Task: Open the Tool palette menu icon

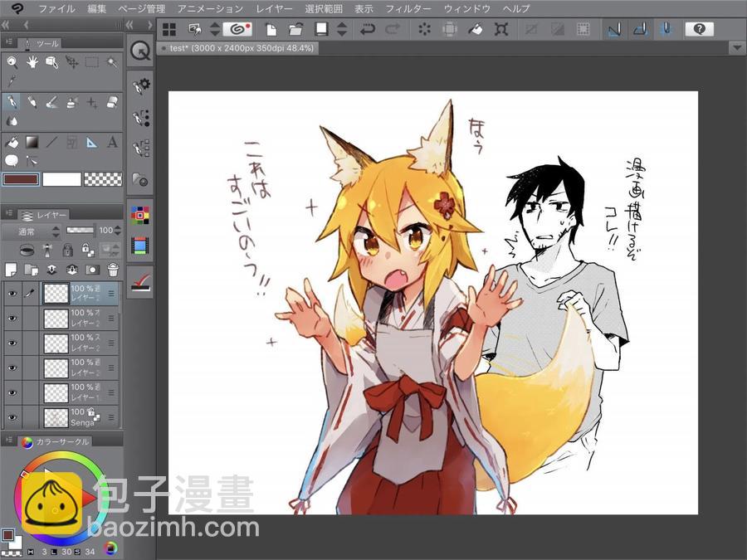Action: coord(9,42)
